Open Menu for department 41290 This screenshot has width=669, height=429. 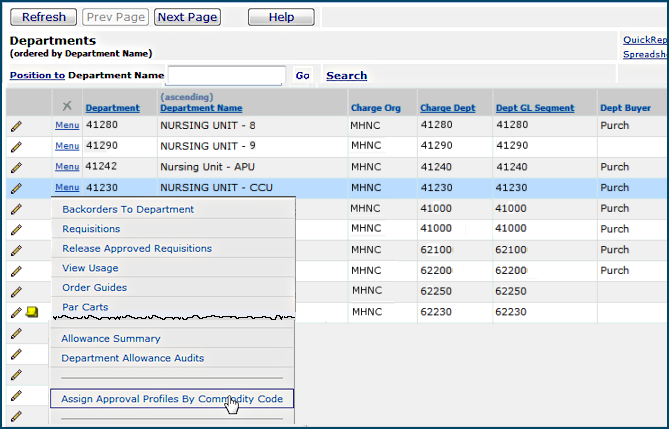(67, 146)
